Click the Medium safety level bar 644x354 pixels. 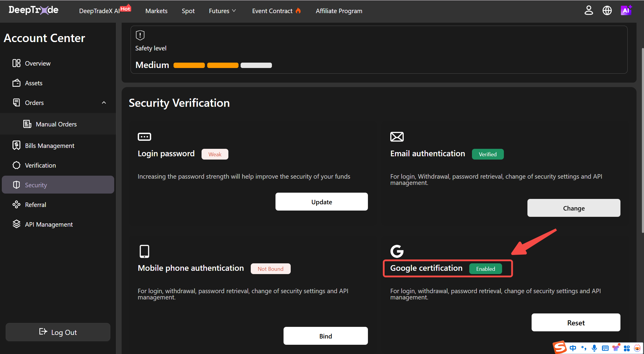(222, 65)
